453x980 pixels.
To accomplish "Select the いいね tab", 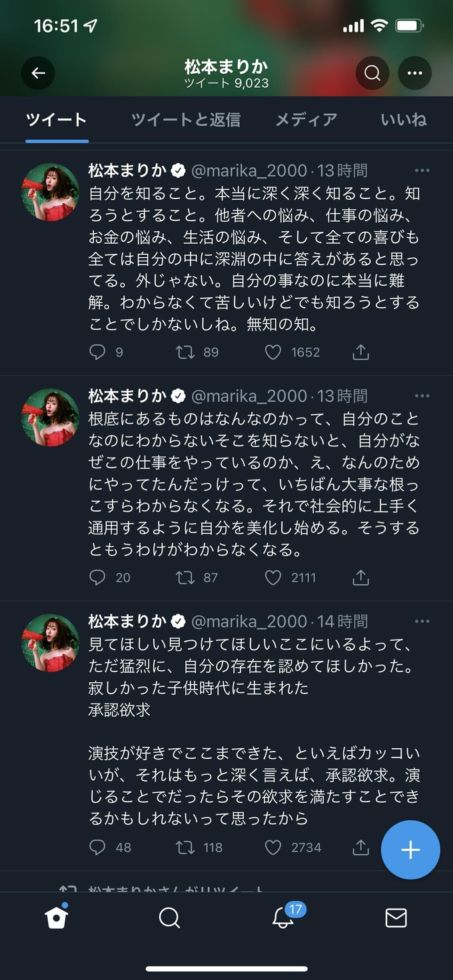I will pyautogui.click(x=404, y=120).
